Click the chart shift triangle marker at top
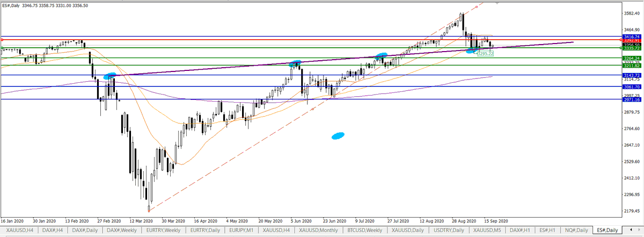 (x=497, y=3)
